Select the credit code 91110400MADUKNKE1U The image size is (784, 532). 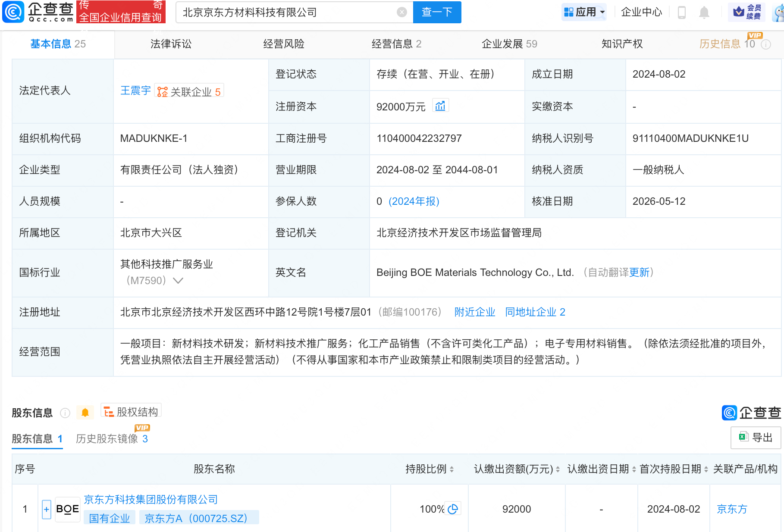click(690, 138)
